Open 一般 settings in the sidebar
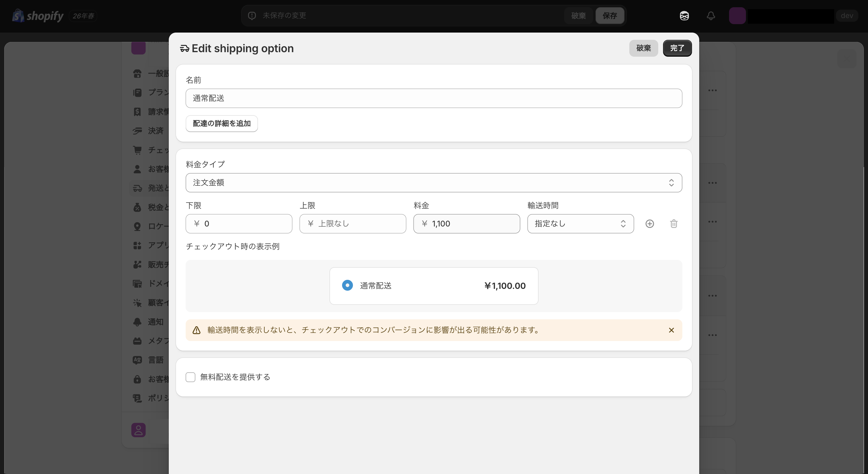Screen dimensions: 868x474 (x=150, y=74)
